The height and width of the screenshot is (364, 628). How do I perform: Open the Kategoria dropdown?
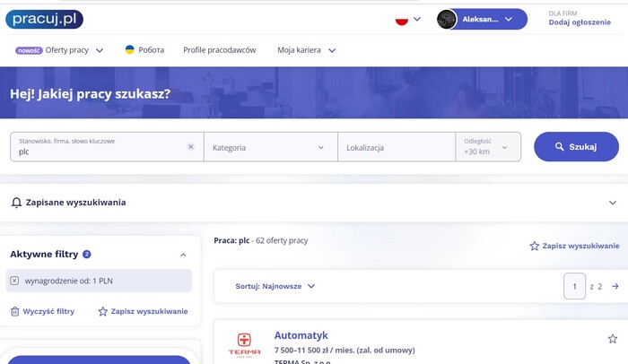point(271,147)
